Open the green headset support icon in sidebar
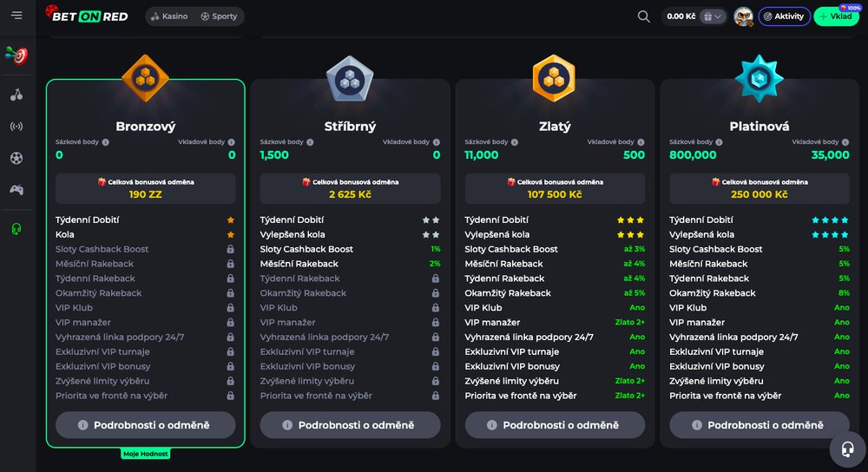The width and height of the screenshot is (868, 472). tap(16, 229)
